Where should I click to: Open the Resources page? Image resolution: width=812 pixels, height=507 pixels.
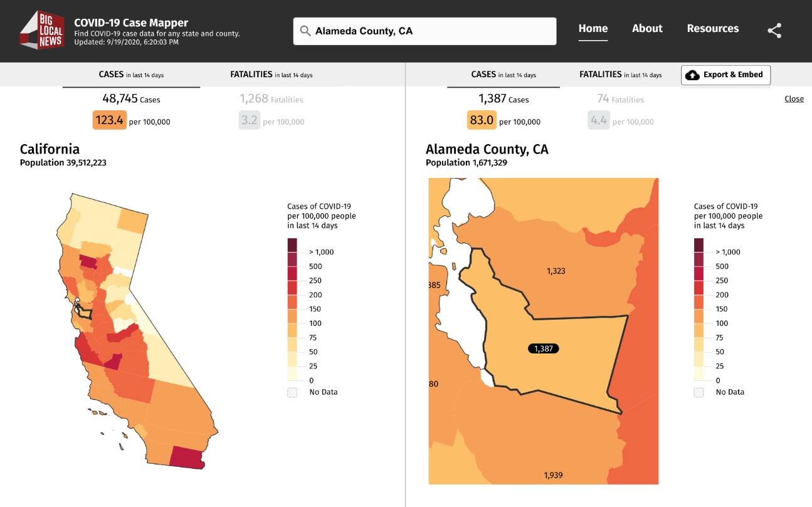[x=713, y=28]
